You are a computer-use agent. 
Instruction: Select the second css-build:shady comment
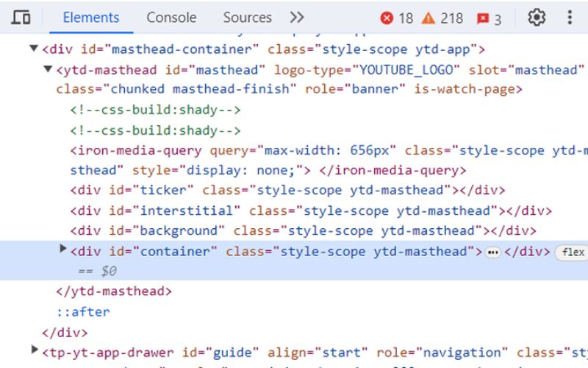tap(156, 131)
